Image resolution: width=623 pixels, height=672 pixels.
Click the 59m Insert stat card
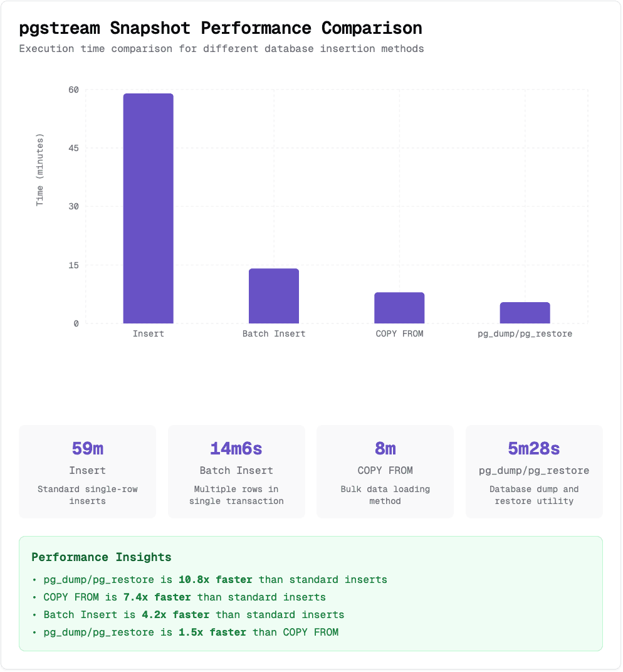click(x=88, y=471)
